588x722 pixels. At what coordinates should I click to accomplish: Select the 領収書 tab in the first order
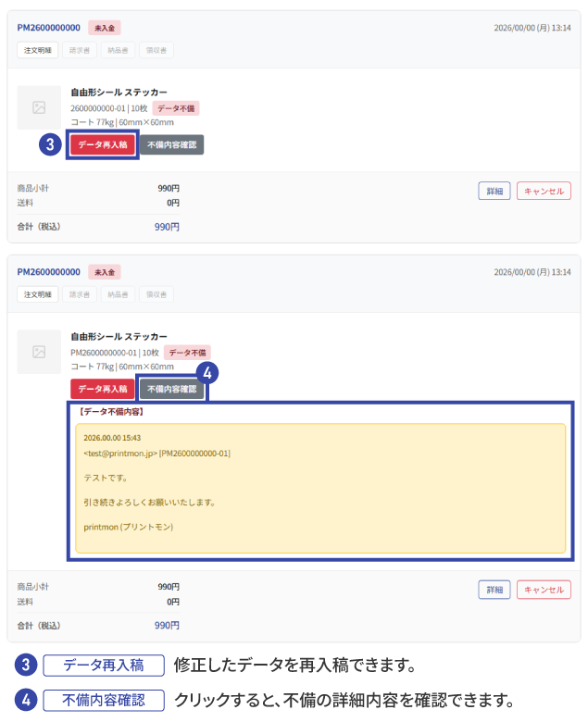pyautogui.click(x=156, y=50)
